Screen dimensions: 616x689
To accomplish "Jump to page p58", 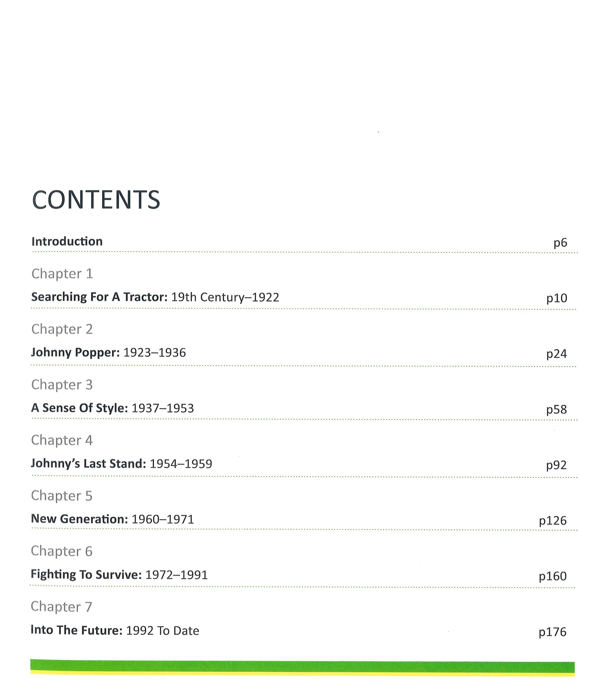I will point(556,409).
